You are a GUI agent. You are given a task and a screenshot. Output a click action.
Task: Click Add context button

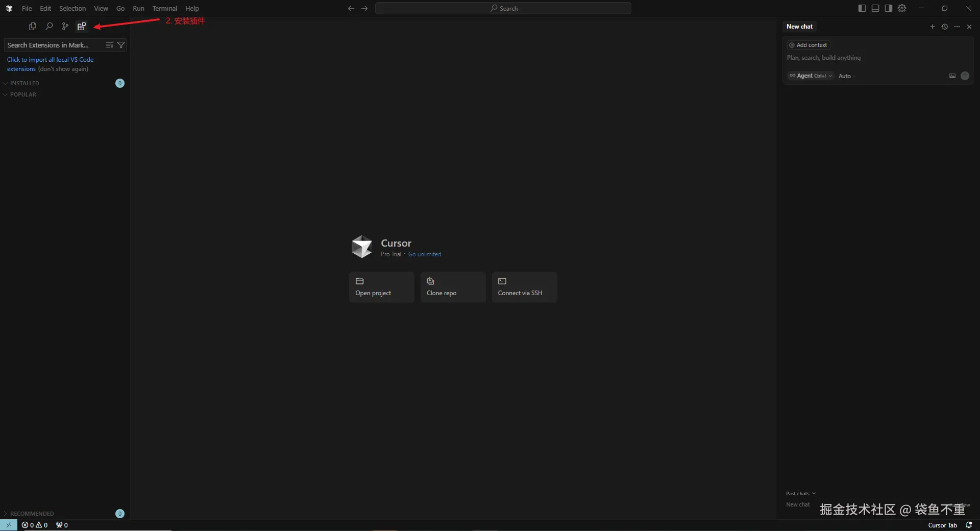coord(808,45)
